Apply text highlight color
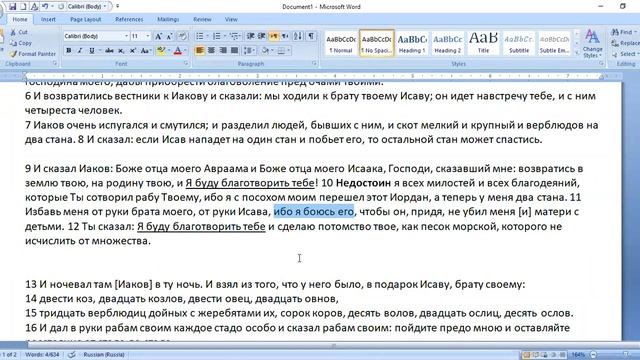The height and width of the screenshot is (360, 640). [x=161, y=51]
